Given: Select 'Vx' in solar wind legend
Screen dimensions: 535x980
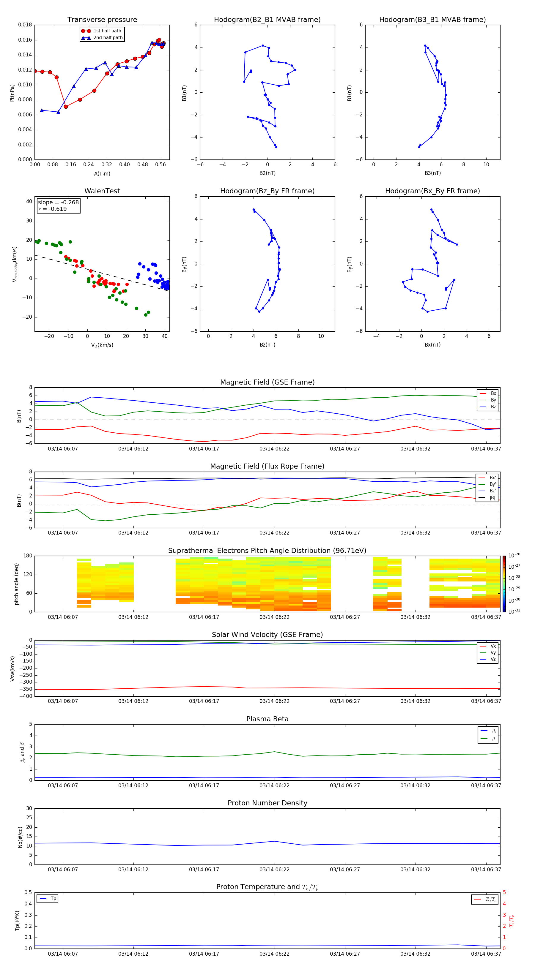Looking at the screenshot, I should click(488, 646).
